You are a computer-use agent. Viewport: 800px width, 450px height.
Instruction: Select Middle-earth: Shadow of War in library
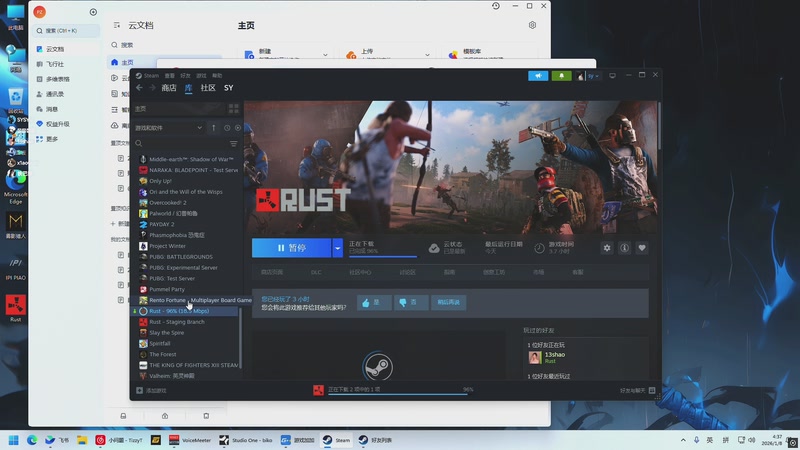[187, 159]
